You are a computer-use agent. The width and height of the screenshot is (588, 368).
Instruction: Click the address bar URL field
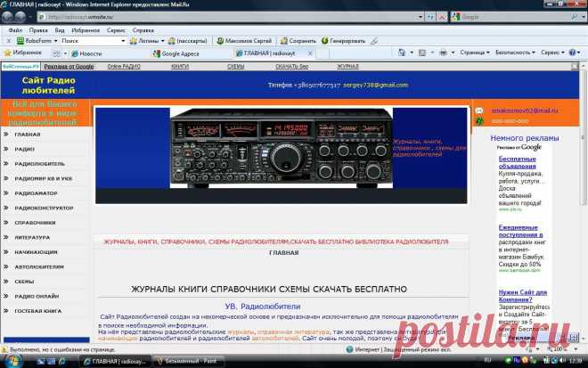tap(227, 17)
